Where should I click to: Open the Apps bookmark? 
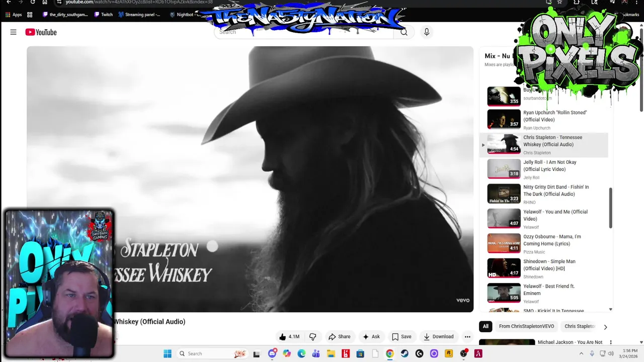(x=14, y=15)
